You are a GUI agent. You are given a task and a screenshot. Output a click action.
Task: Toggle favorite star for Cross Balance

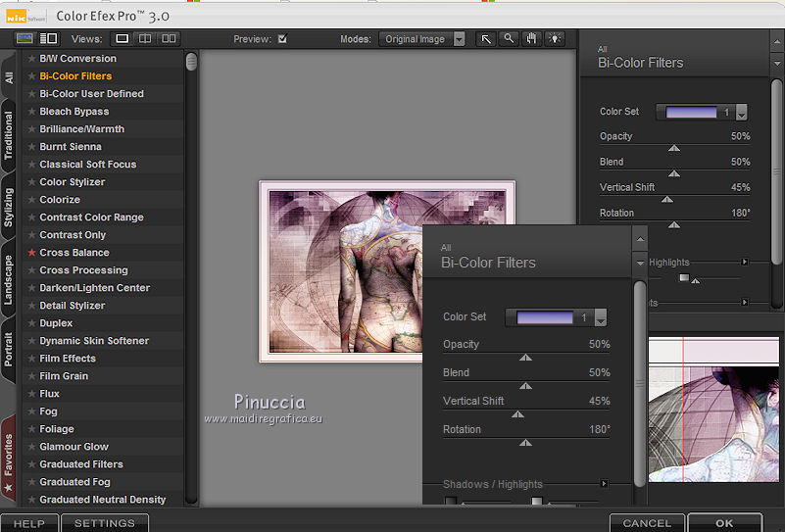tap(31, 253)
